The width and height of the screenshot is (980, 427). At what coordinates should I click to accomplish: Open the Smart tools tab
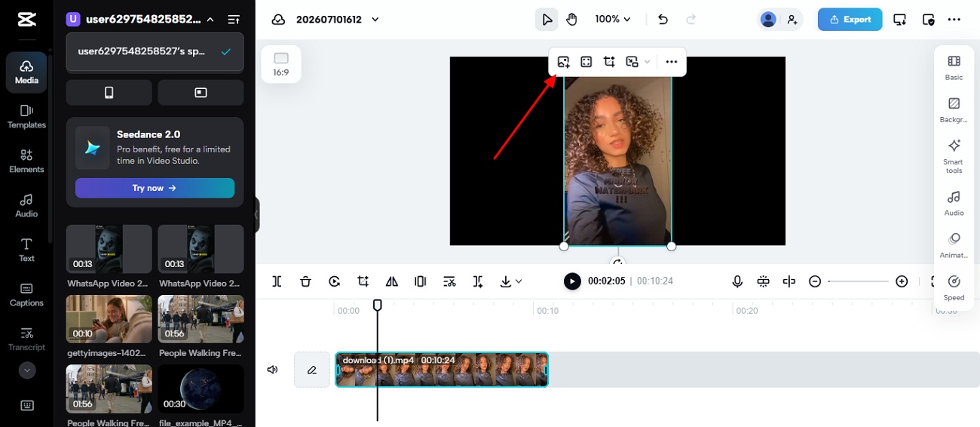[954, 156]
